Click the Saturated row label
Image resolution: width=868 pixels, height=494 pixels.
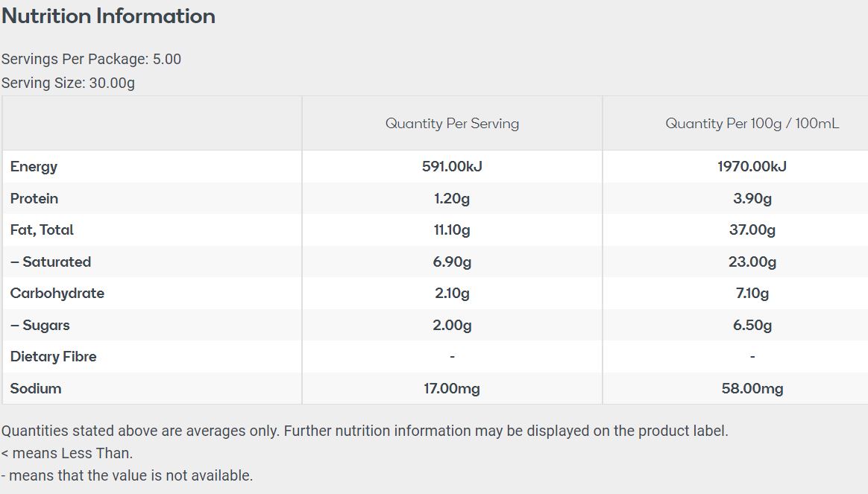point(51,262)
